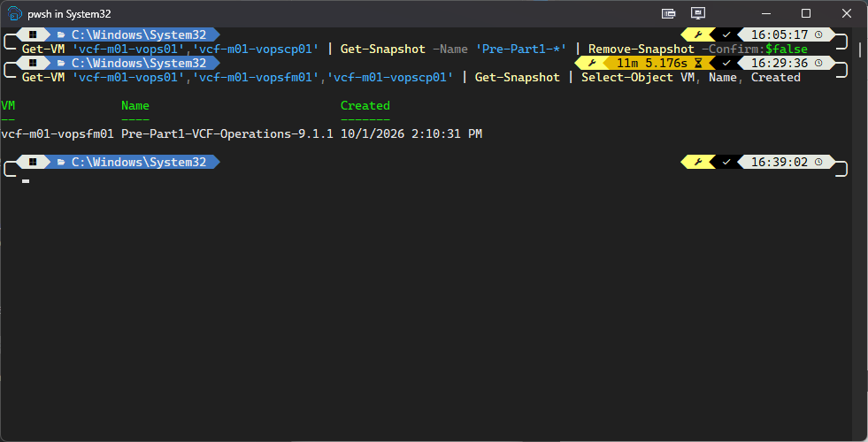Click 'Get-VM' in the second command line
Screen dimensions: 868x442
[x=43, y=78]
